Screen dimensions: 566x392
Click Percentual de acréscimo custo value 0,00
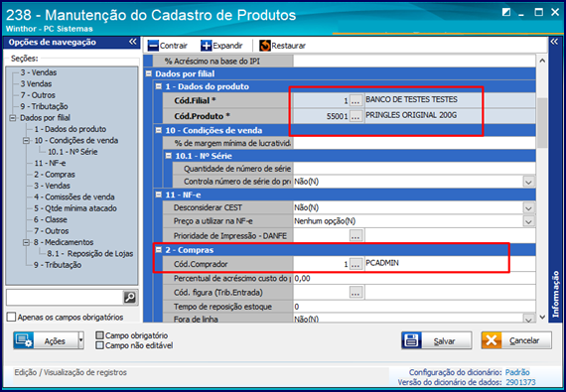[302, 279]
